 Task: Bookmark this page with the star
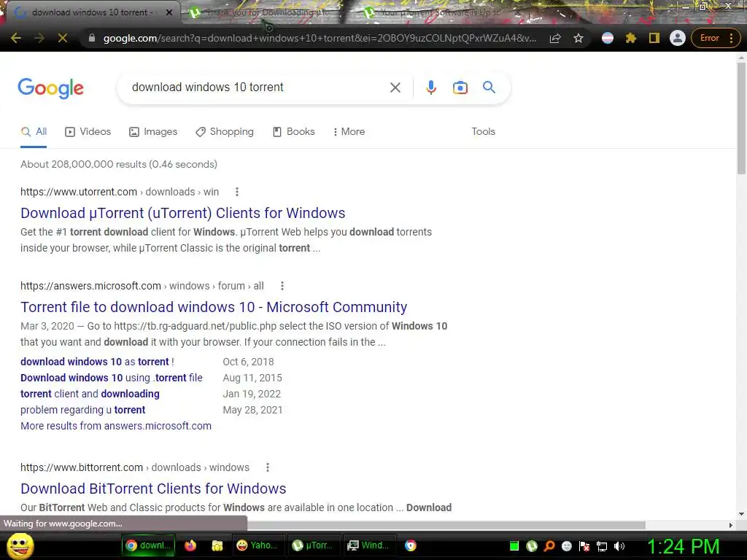pyautogui.click(x=578, y=38)
